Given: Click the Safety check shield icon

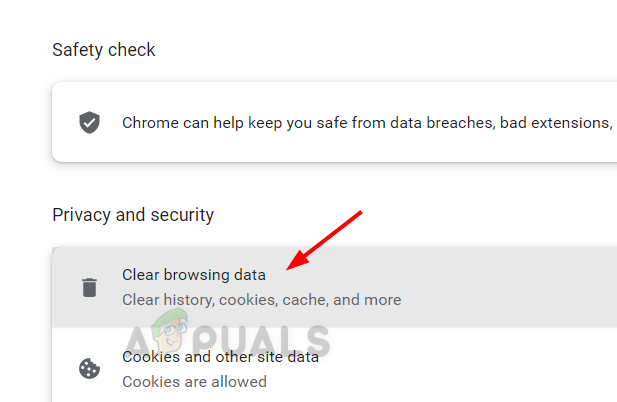Looking at the screenshot, I should point(89,123).
